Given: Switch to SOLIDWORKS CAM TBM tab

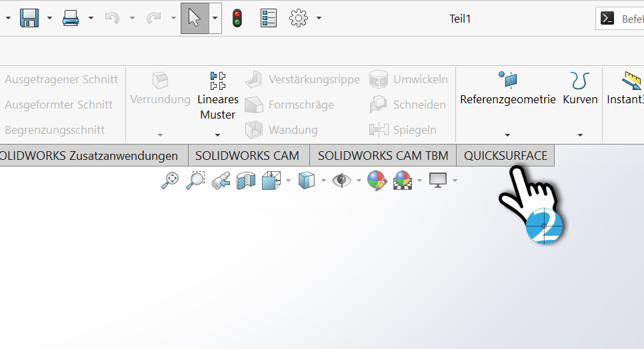Looking at the screenshot, I should click(383, 155).
